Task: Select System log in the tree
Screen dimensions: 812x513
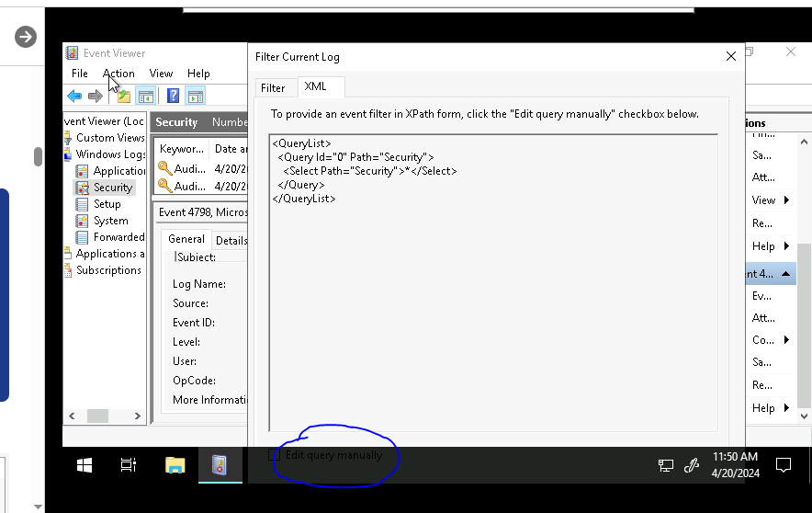Action: (x=110, y=221)
